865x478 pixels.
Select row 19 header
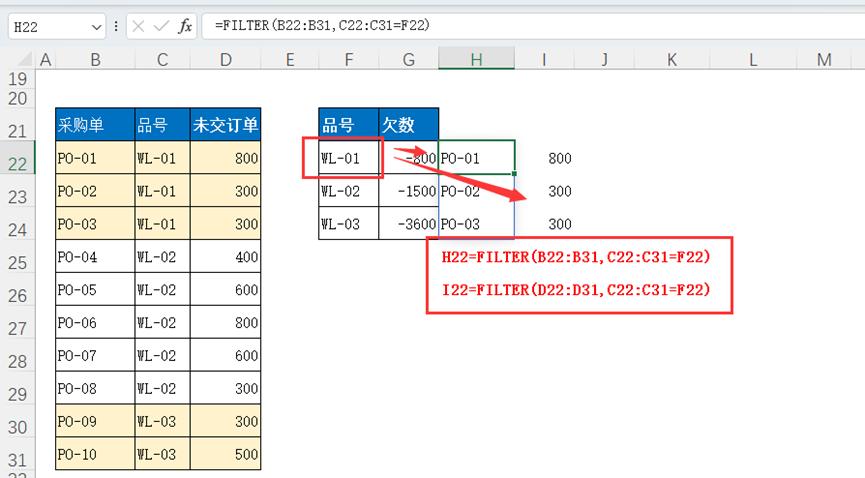18,79
